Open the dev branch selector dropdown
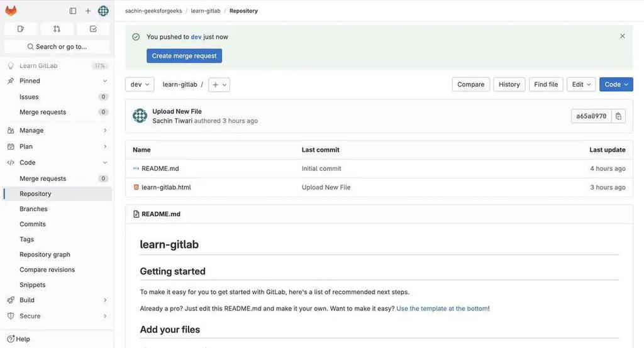644x348 pixels. [140, 84]
